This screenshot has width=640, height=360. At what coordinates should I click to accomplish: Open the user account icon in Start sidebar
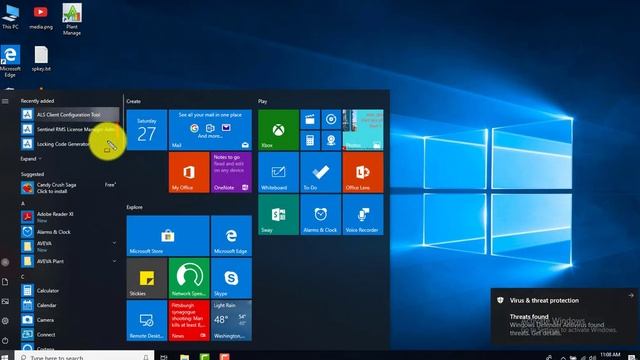(5, 262)
